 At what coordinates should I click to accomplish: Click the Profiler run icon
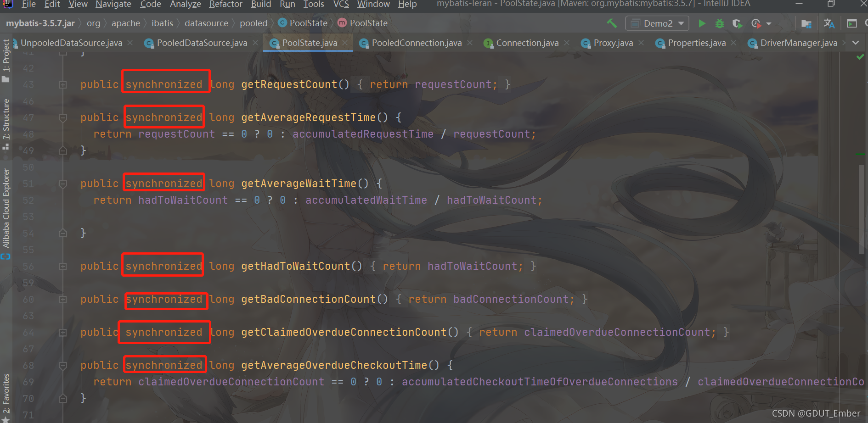(756, 23)
